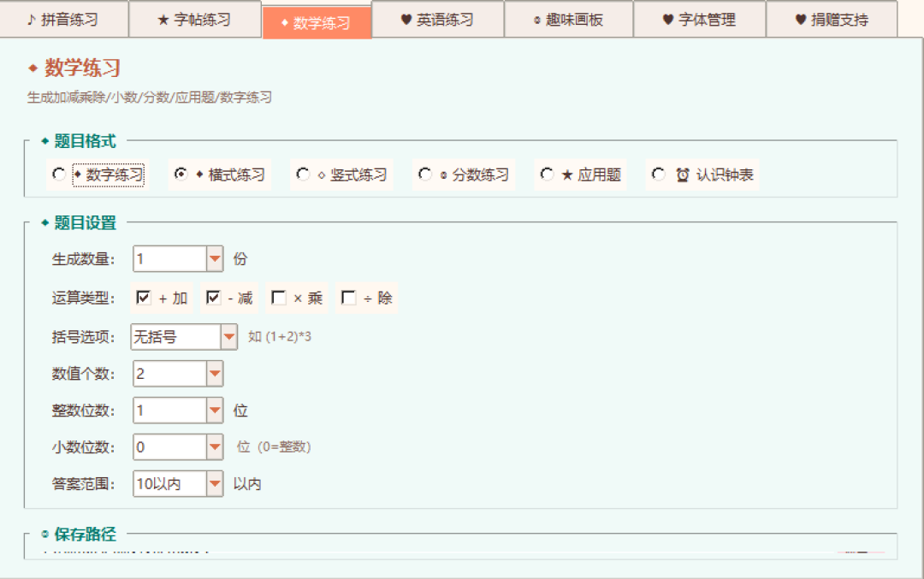
Task: Uncheck the + 加 operation checkbox
Action: [143, 298]
